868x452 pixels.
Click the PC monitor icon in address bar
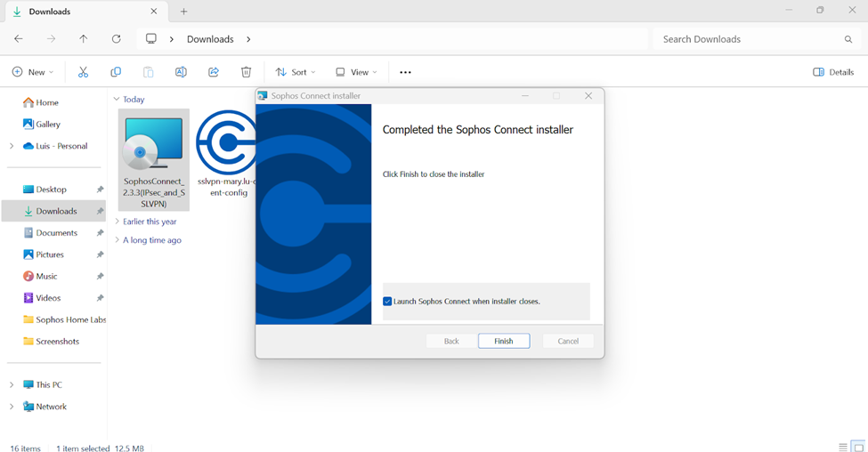(x=151, y=39)
